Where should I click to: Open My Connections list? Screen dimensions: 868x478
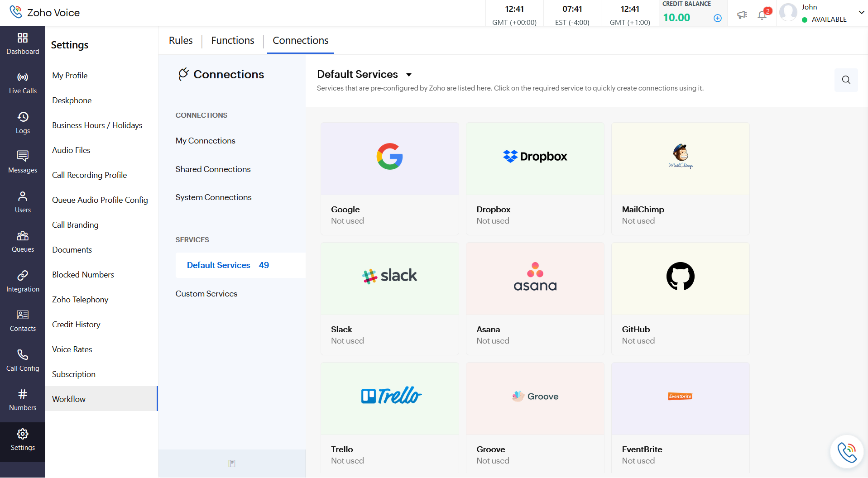tap(206, 141)
